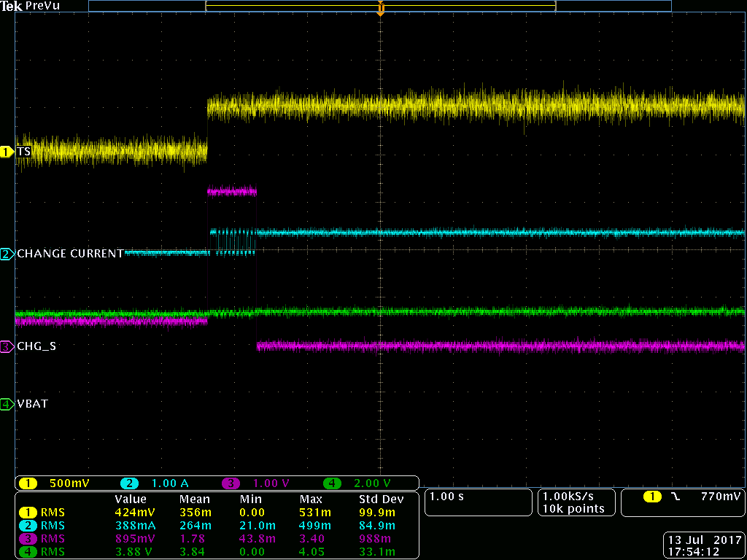Select the cyan channel 2 ground marker
Viewport: 747px width, 560px height.
coord(7,254)
